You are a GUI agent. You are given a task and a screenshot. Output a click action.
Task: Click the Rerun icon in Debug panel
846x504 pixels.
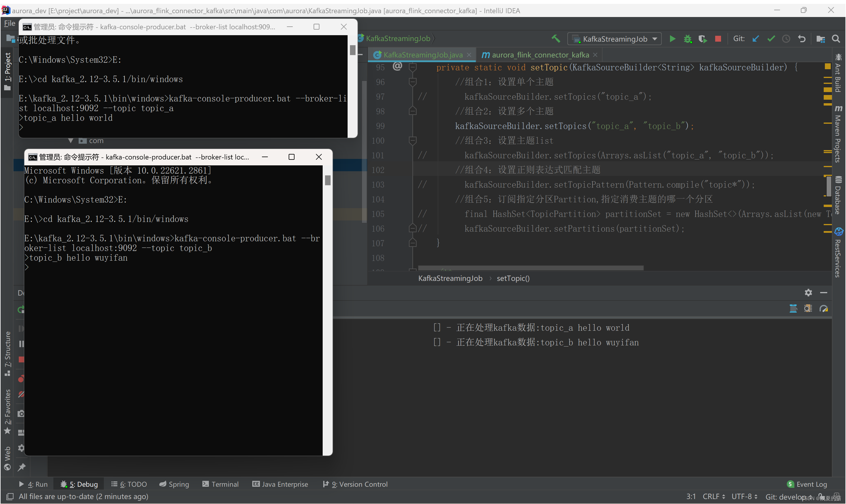point(21,309)
